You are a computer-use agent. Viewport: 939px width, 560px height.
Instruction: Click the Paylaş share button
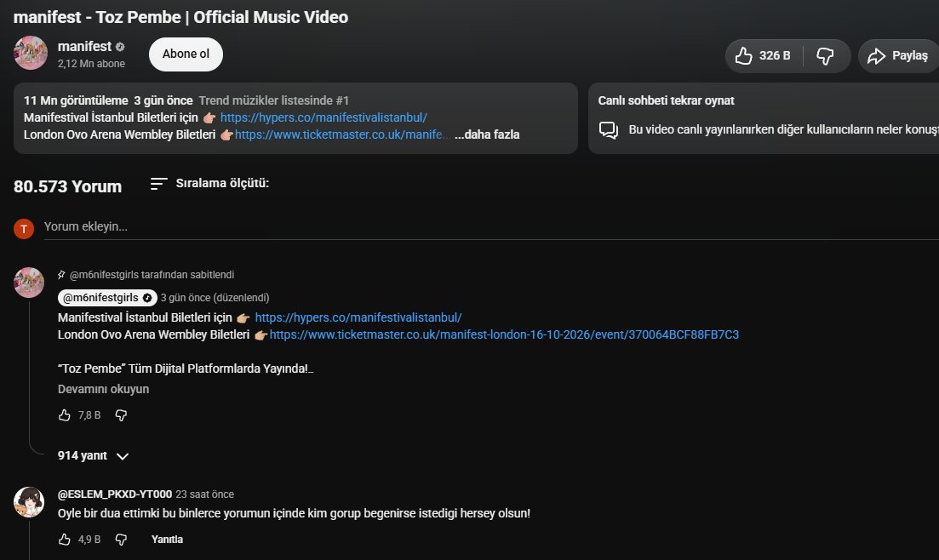(898, 55)
